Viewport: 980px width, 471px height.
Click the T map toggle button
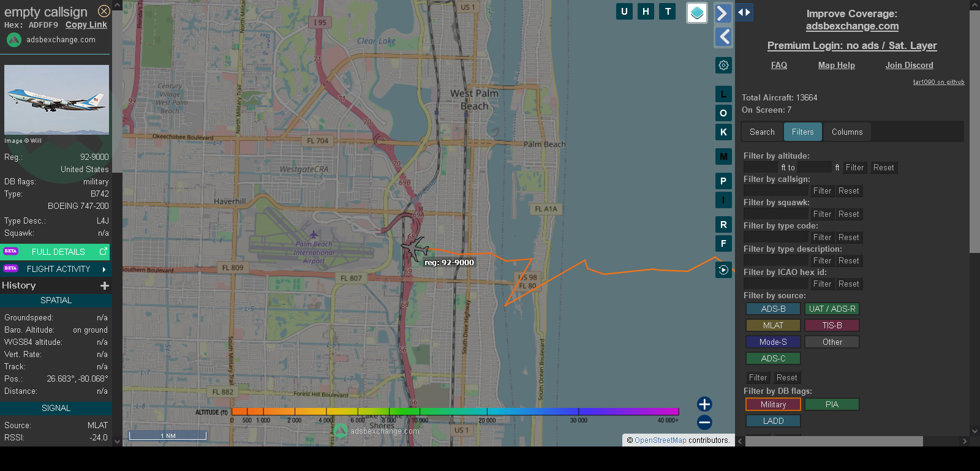pos(668,11)
